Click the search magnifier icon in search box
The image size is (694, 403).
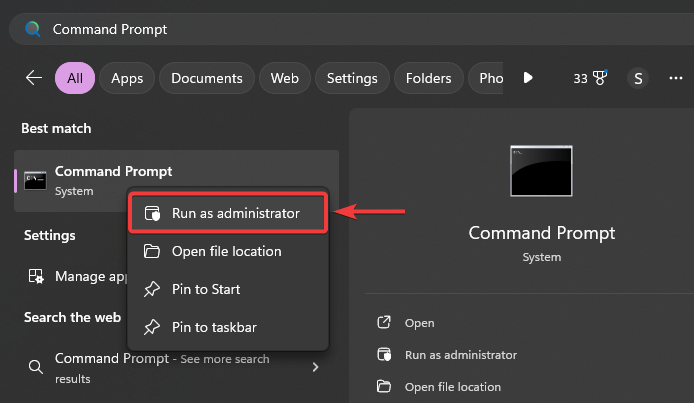pyautogui.click(x=33, y=29)
